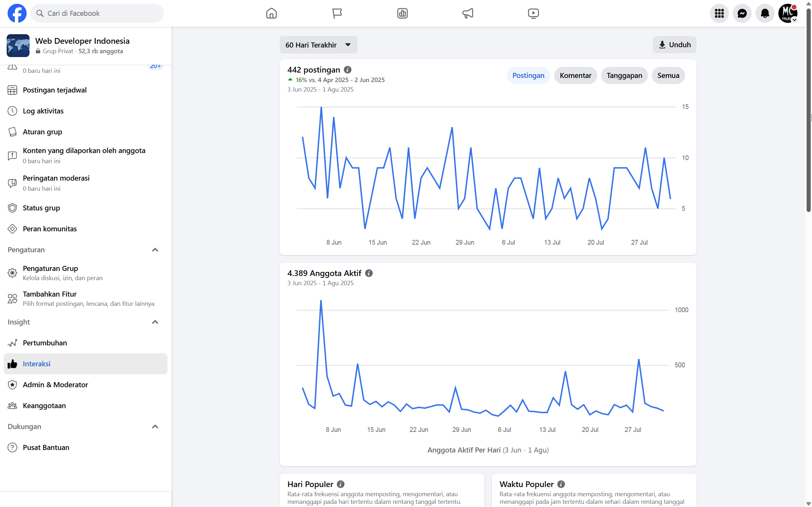Viewport: 812px width, 507px height.
Task: Open the notifications bell
Action: 765,13
